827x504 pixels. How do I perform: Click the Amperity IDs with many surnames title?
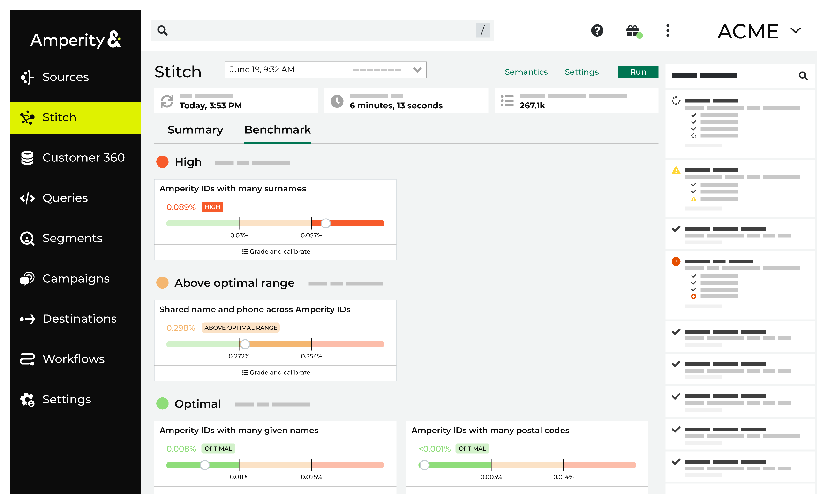pyautogui.click(x=233, y=189)
